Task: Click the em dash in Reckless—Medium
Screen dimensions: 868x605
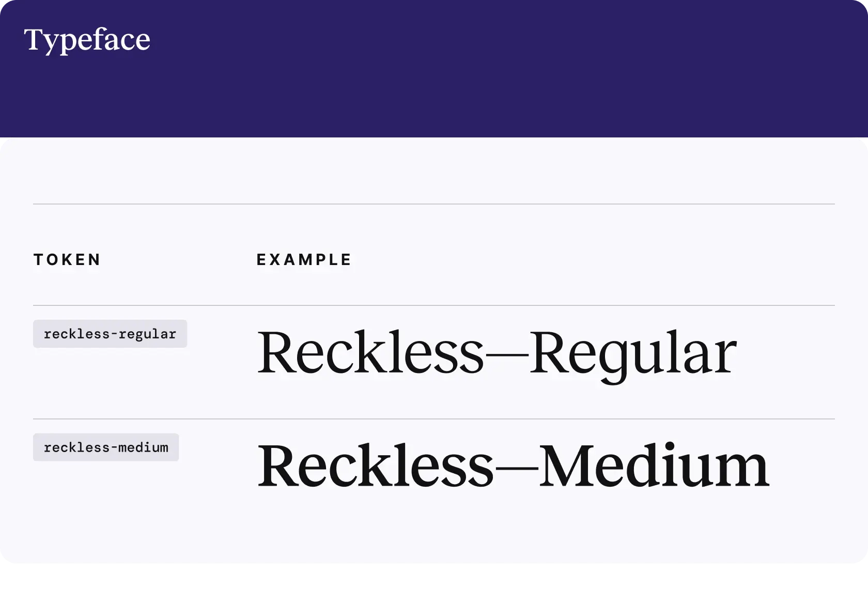Action: pos(517,469)
